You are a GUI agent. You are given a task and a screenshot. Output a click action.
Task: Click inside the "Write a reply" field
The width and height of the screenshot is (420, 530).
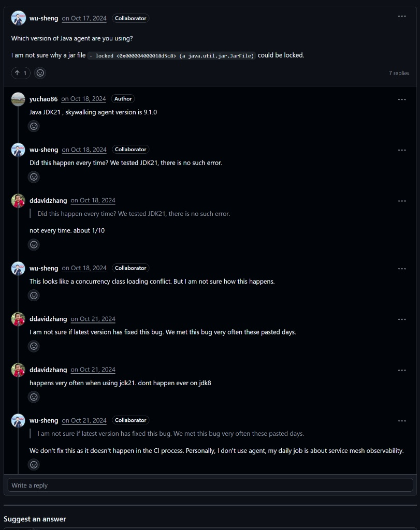click(x=210, y=485)
